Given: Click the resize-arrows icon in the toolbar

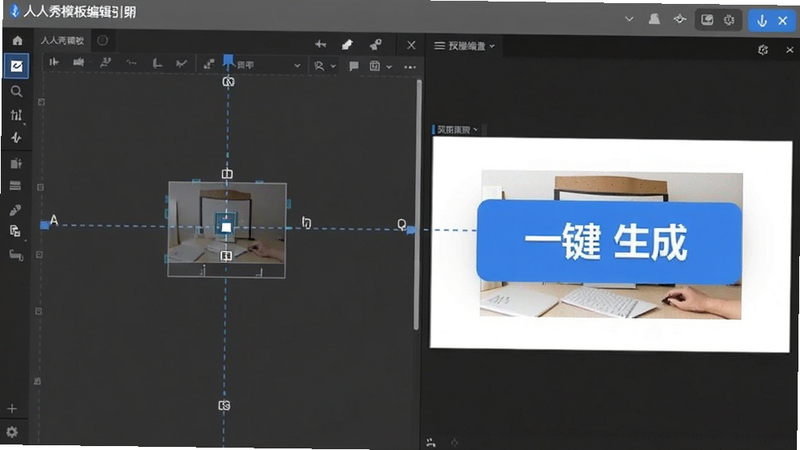Looking at the screenshot, I should (209, 64).
